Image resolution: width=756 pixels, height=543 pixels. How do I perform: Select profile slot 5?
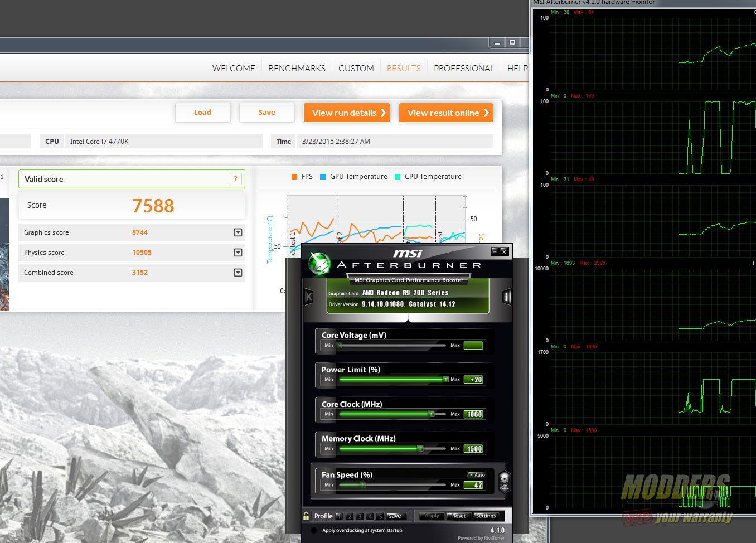pos(380,516)
